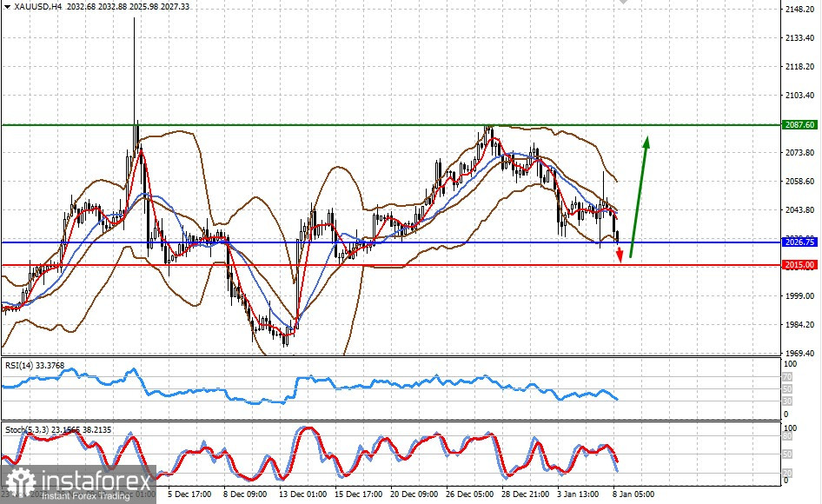Click the 3 Jan 13:00 time label
Viewport: 822px width, 504px height.
(578, 494)
